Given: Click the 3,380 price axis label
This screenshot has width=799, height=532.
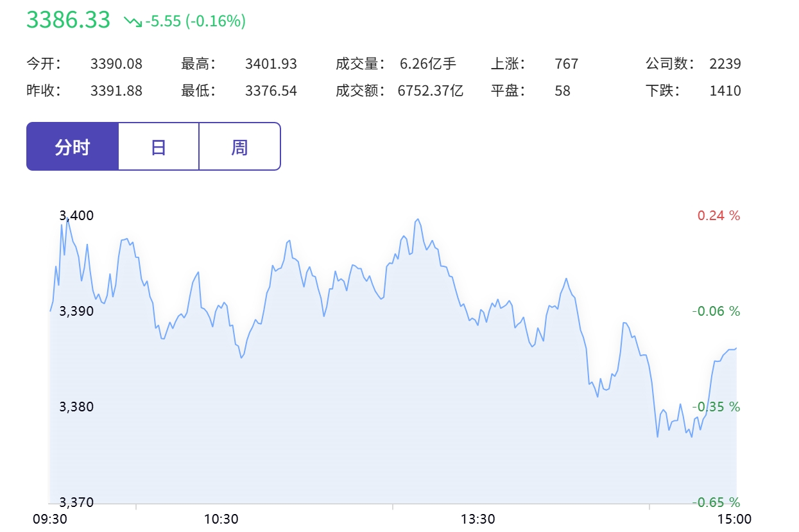Looking at the screenshot, I should tap(76, 406).
